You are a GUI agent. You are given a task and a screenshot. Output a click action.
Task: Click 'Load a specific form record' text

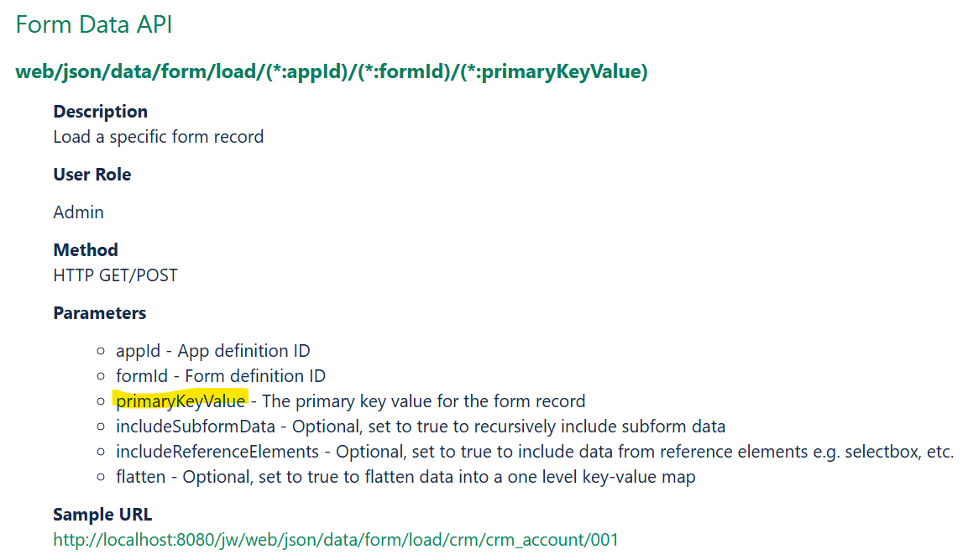coord(158,137)
